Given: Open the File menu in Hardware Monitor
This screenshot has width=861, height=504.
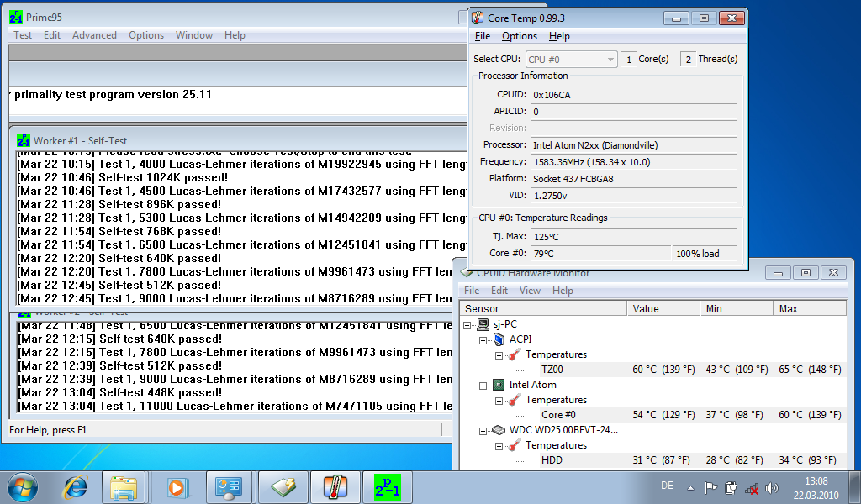Looking at the screenshot, I should click(x=471, y=291).
